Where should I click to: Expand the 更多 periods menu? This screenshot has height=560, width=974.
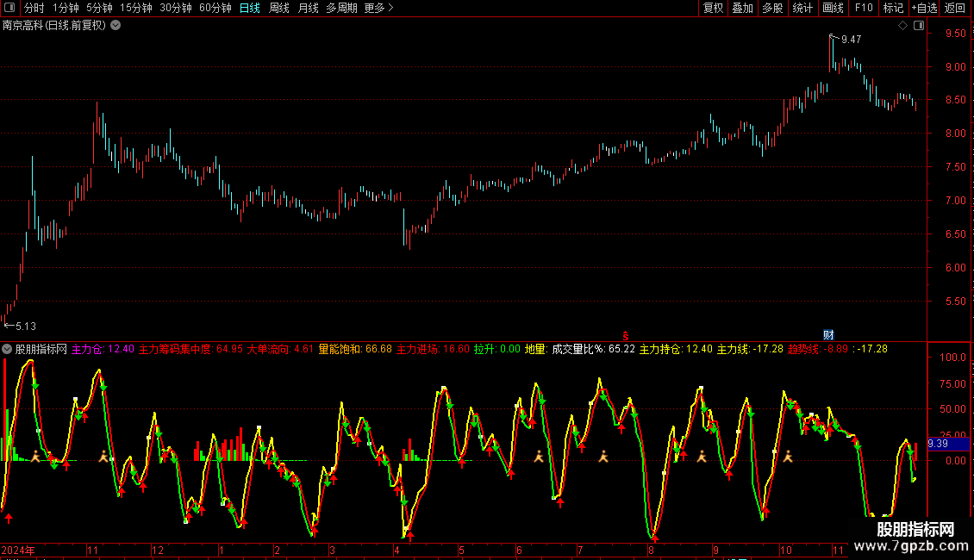[x=378, y=8]
